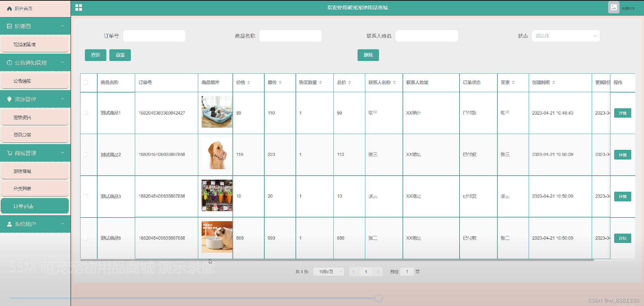Click order number 1682045383560842427
Viewport: 644px width, 306px height.
(162, 113)
